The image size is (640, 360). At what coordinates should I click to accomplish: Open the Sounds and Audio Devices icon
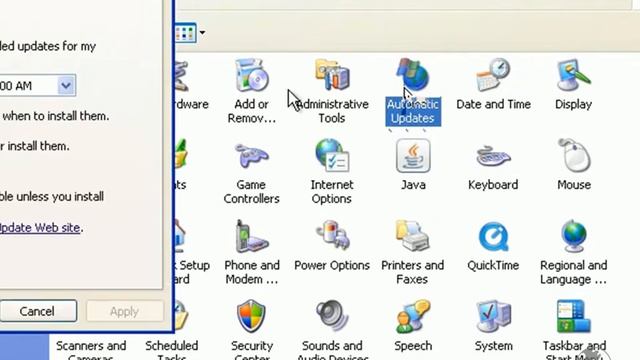(x=332, y=316)
